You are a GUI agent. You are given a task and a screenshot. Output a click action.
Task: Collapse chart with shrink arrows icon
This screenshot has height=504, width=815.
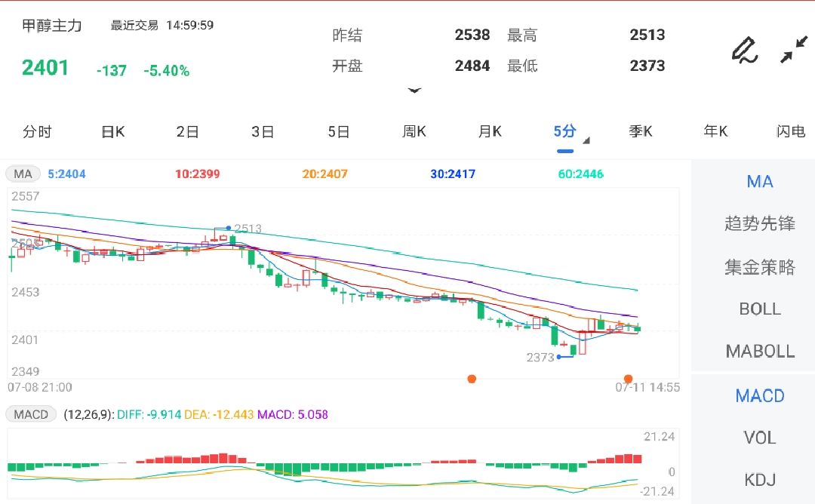tap(794, 49)
